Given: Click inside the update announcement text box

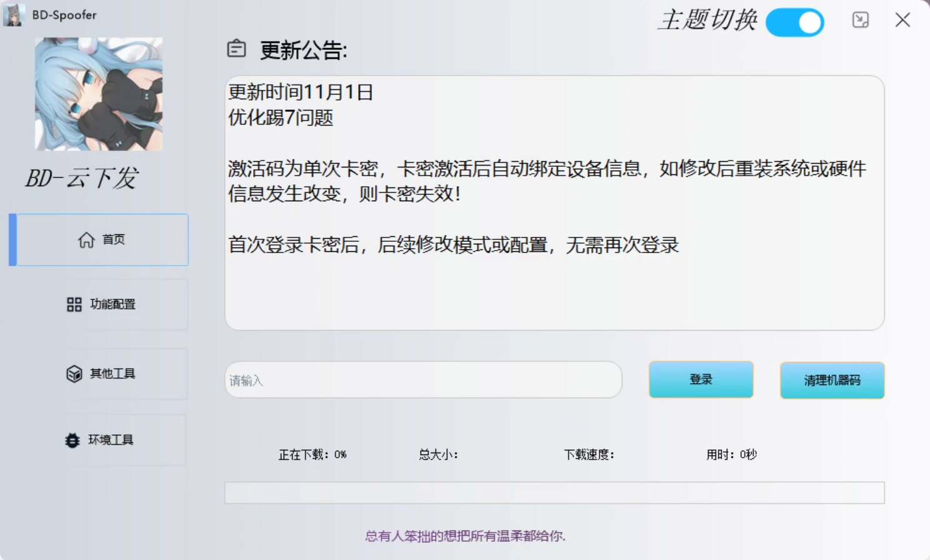Looking at the screenshot, I should point(554,287).
